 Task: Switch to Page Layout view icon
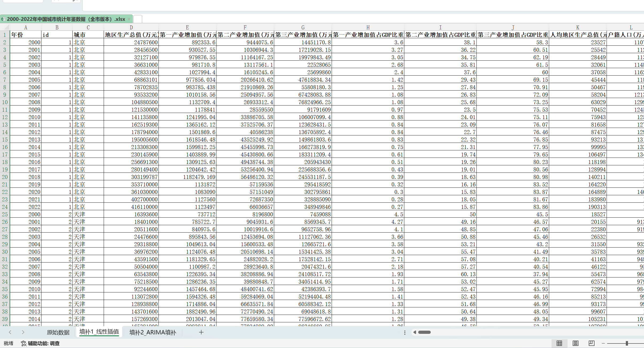[576, 343]
